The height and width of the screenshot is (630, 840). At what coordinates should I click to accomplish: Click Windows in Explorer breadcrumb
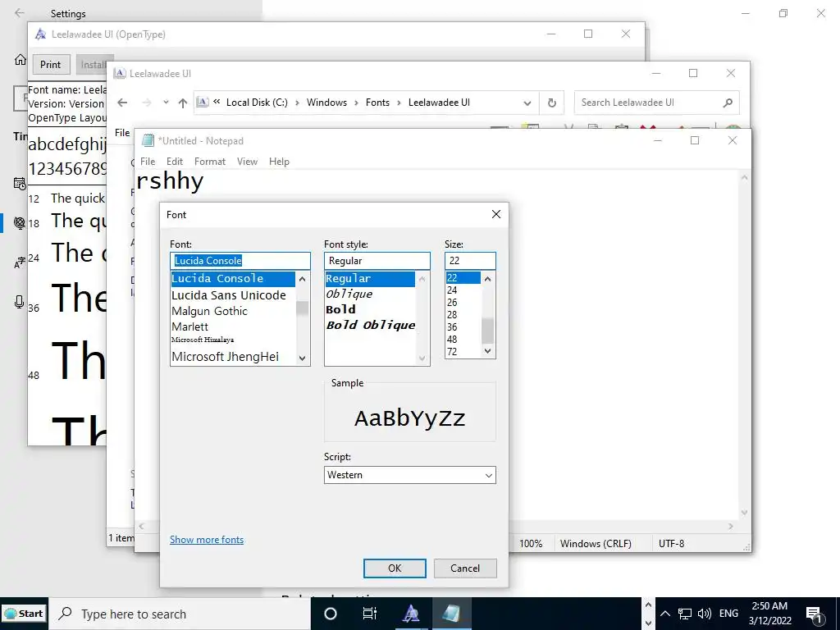tap(326, 103)
